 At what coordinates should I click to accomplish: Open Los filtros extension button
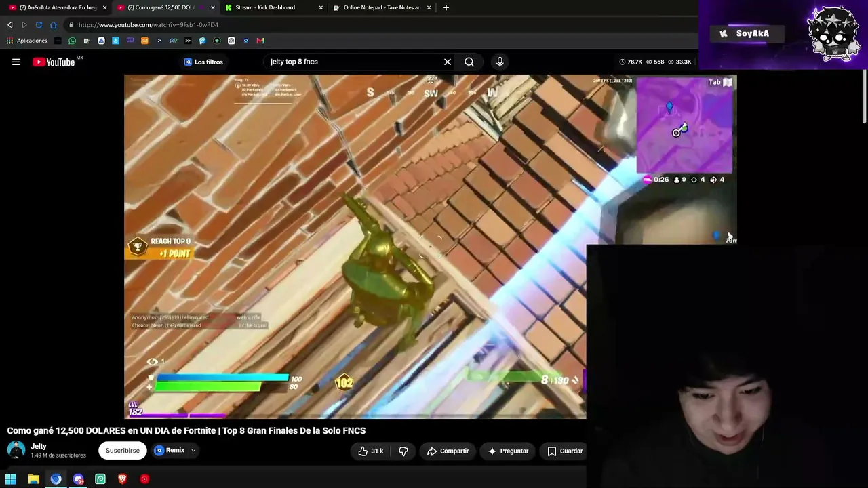tap(203, 62)
